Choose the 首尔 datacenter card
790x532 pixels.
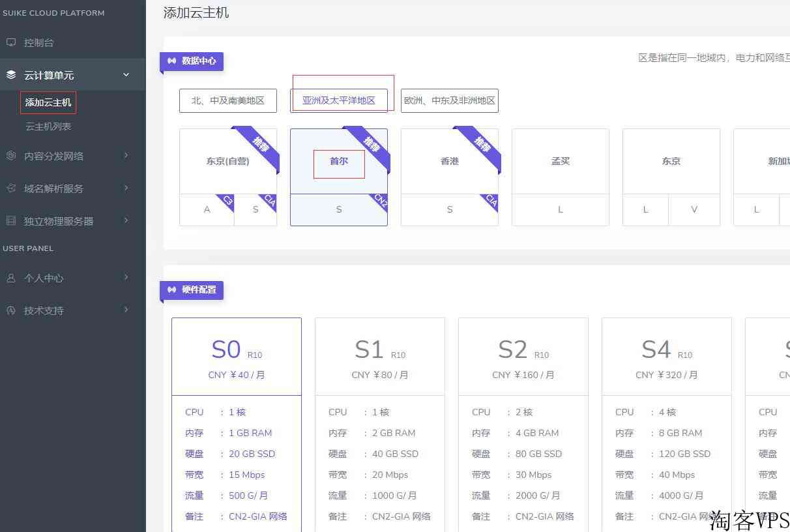[x=339, y=161]
